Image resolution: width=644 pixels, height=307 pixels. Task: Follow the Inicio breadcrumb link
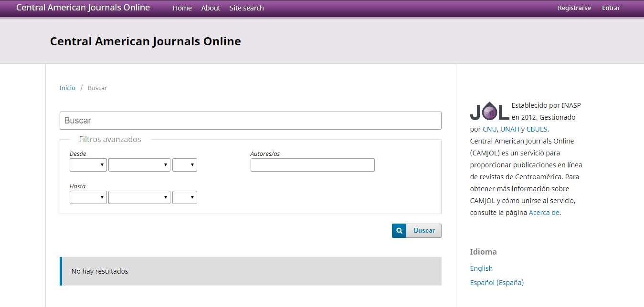67,88
